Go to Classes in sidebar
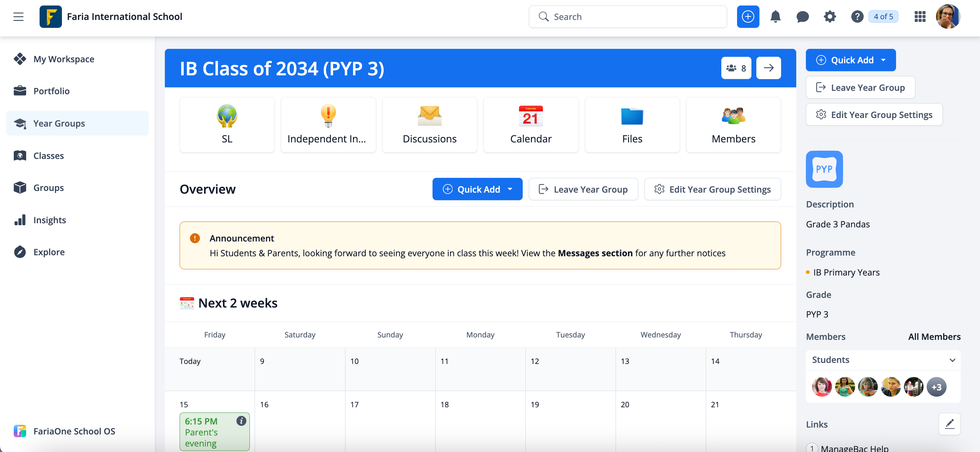The width and height of the screenshot is (980, 452). point(48,155)
